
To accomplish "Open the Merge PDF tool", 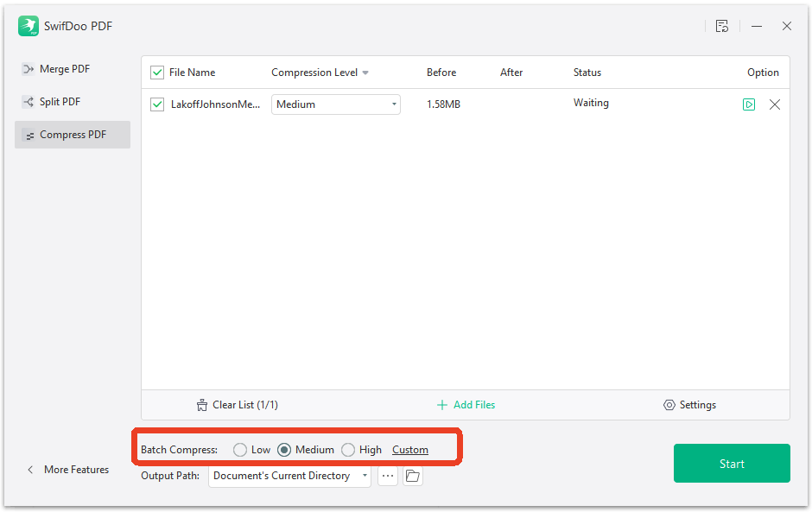I will [x=56, y=69].
